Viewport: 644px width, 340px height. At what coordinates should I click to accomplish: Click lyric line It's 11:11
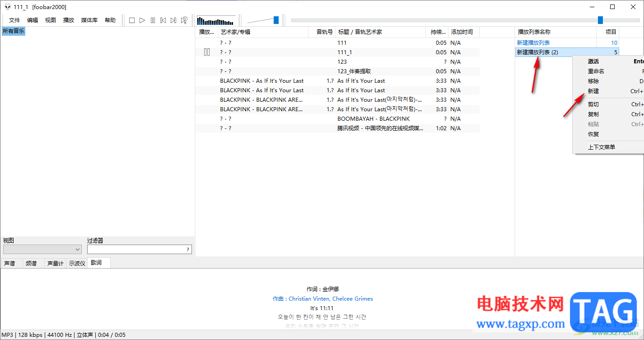click(322, 308)
